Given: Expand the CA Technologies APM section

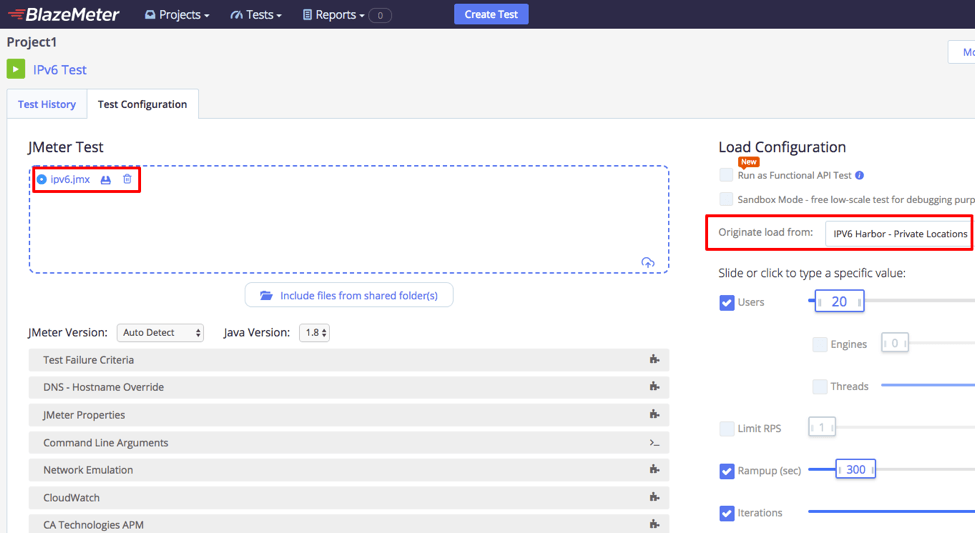Looking at the screenshot, I should pyautogui.click(x=349, y=524).
